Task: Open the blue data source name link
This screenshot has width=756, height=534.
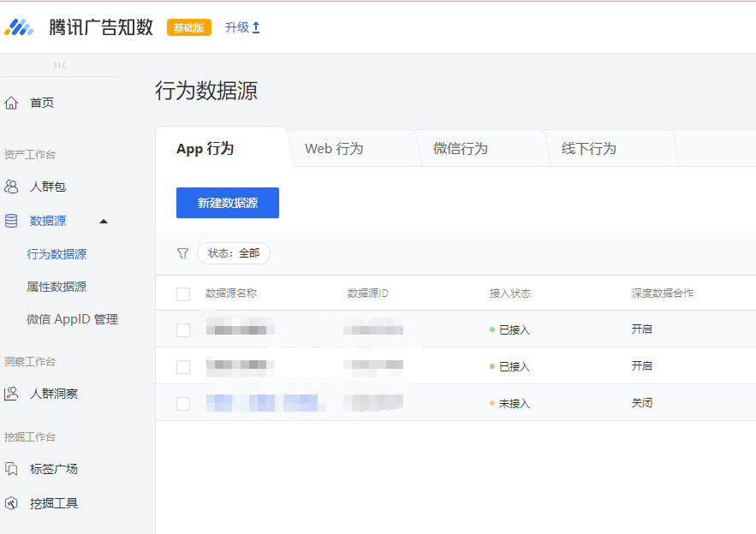Action: click(262, 403)
